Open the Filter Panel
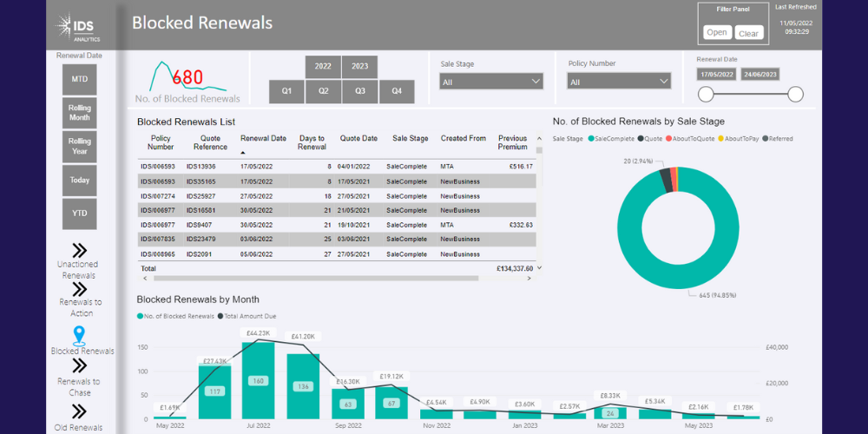This screenshot has width=868, height=434. (x=717, y=33)
